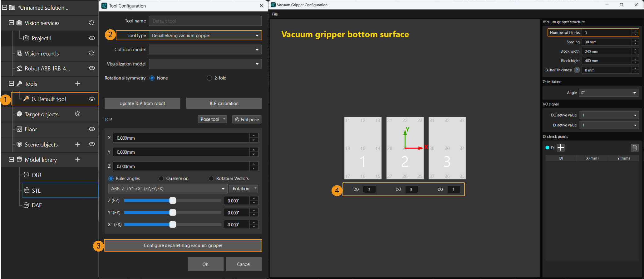This screenshot has width=644, height=279.
Task: Click the Z (EZ) angle slider handle
Action: (x=173, y=201)
